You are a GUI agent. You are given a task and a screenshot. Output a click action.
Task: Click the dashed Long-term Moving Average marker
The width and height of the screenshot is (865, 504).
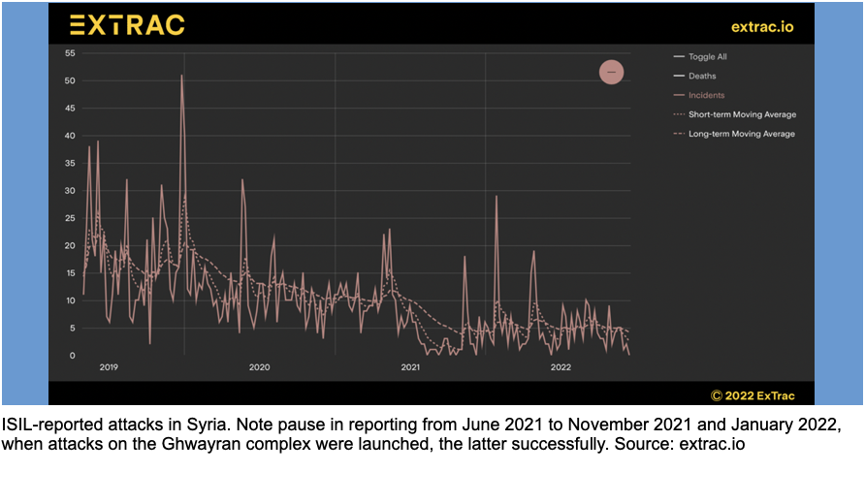click(x=678, y=134)
